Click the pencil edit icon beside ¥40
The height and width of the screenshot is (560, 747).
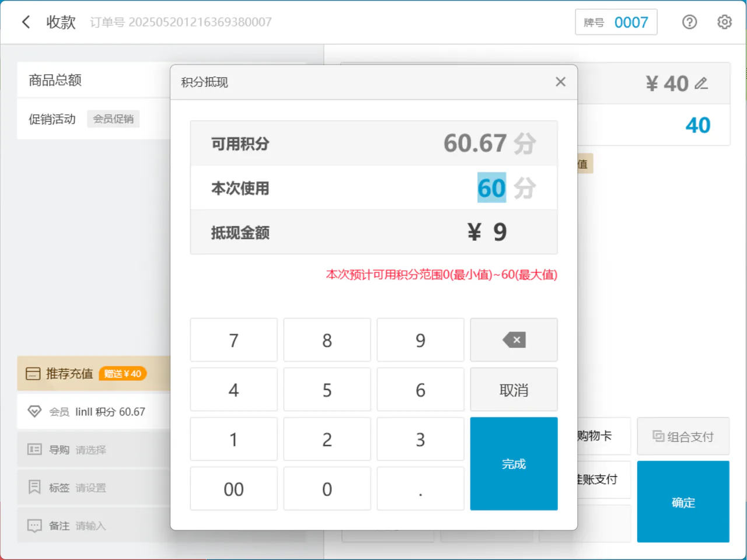click(701, 83)
